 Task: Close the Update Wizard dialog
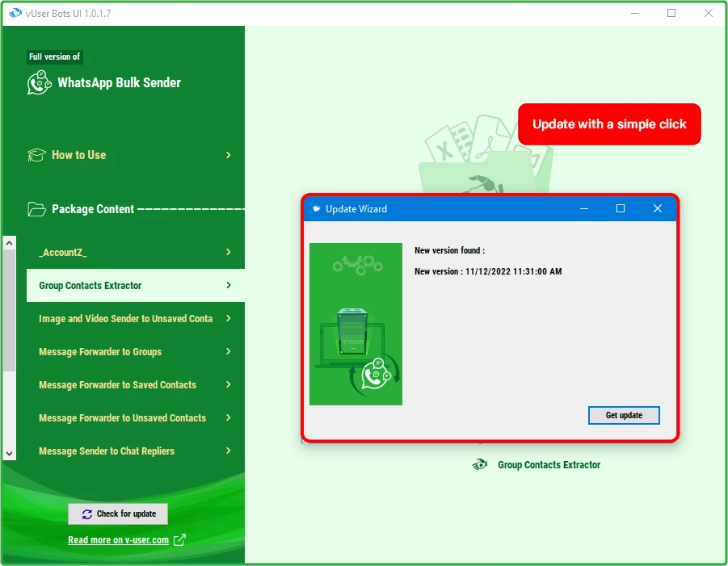[x=658, y=209]
